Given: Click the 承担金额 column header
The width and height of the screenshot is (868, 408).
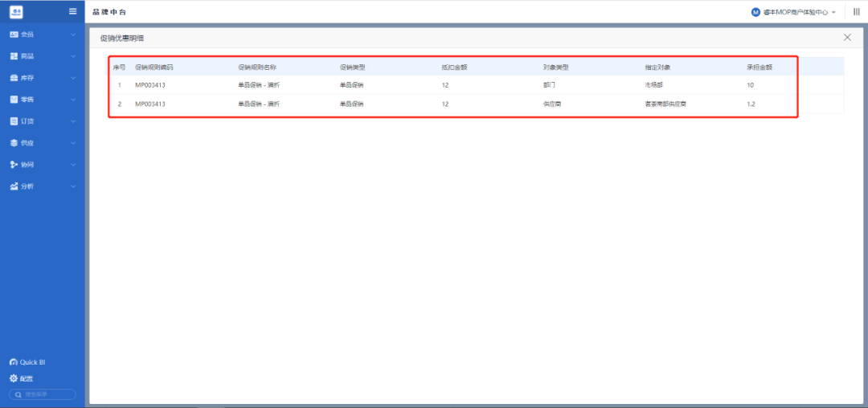Looking at the screenshot, I should (759, 67).
